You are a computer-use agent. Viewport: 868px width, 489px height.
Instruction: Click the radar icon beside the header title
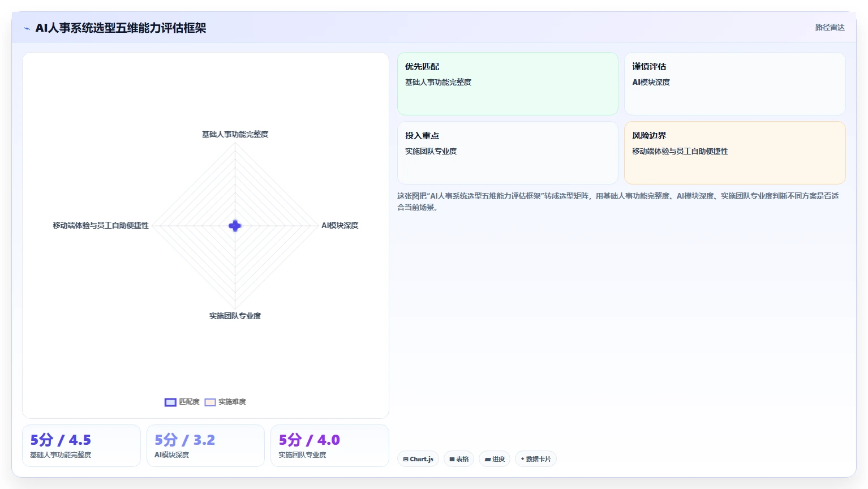[27, 28]
